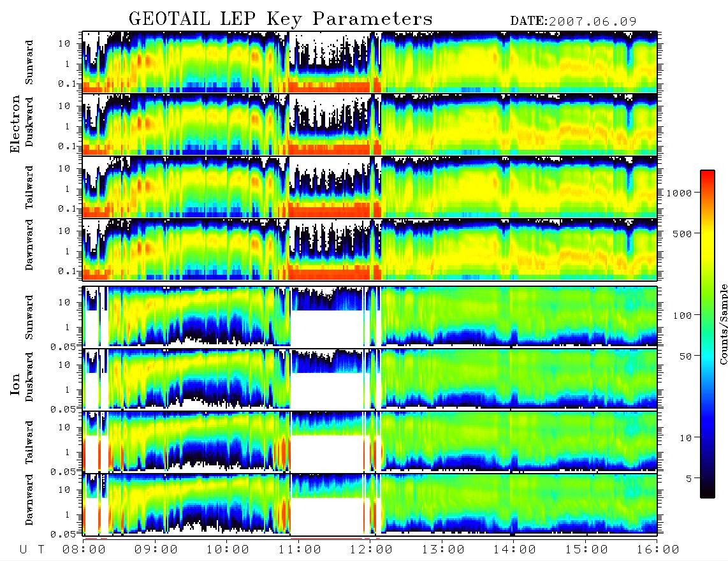Screen dimensions: 728x561
Task: Click the vertical Ion group label
Action: (x=15, y=385)
